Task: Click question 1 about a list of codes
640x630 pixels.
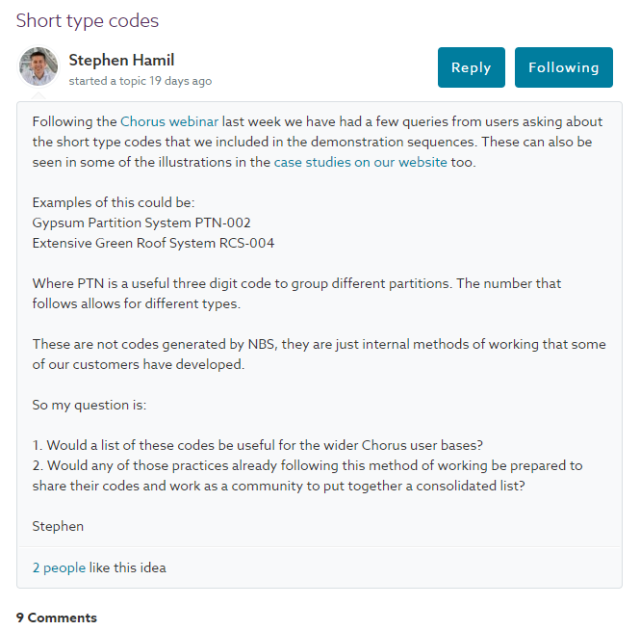Action: pos(258,445)
